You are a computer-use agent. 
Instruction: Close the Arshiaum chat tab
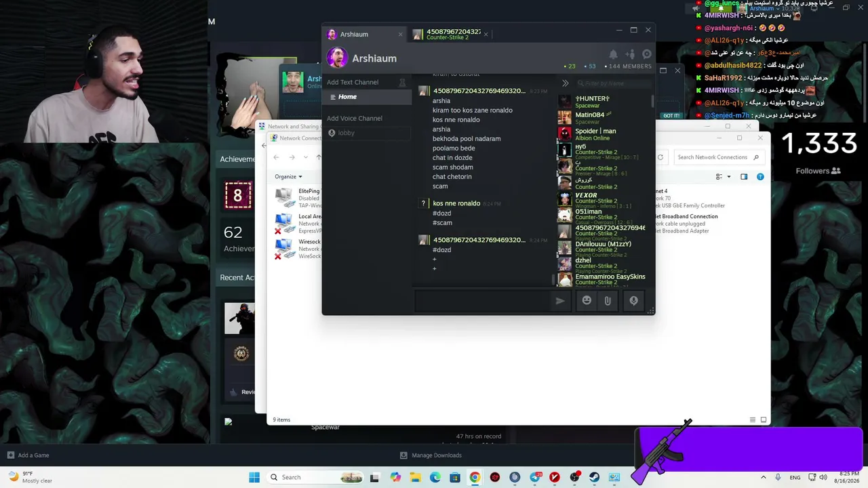pyautogui.click(x=400, y=35)
